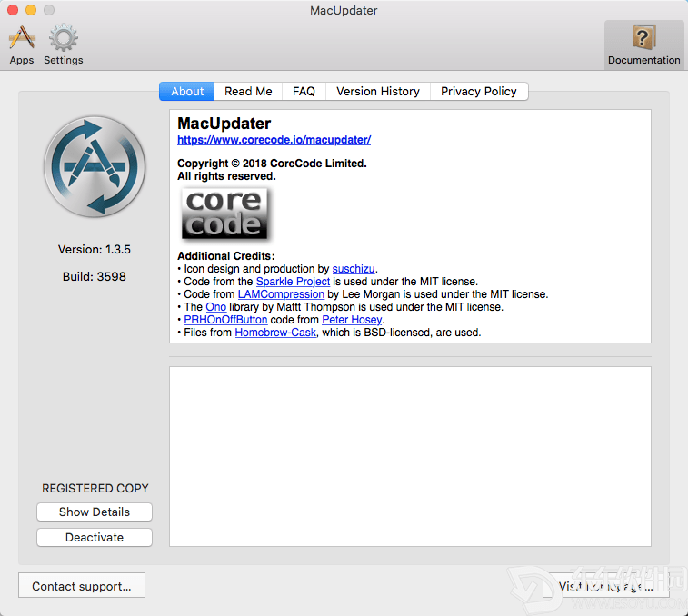Open the Sparkle Project link

click(x=293, y=282)
